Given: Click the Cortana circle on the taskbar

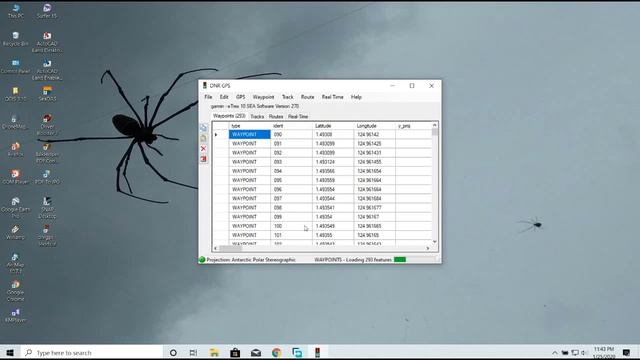Looking at the screenshot, I should 173,353.
